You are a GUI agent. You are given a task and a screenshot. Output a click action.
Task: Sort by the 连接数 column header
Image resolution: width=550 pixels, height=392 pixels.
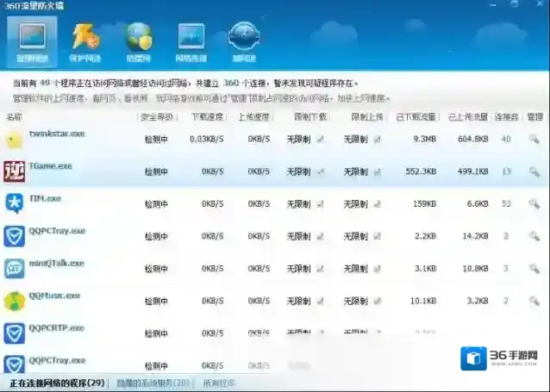pos(506,117)
